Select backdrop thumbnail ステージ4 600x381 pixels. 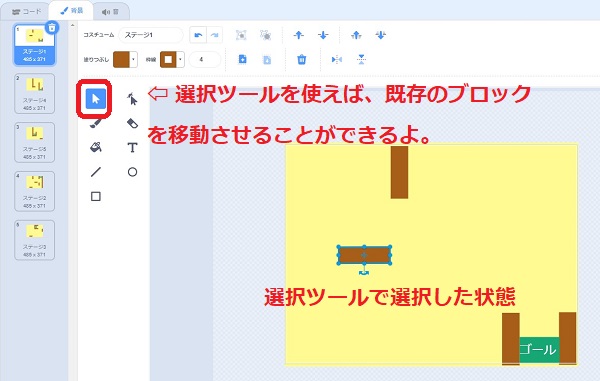click(34, 94)
